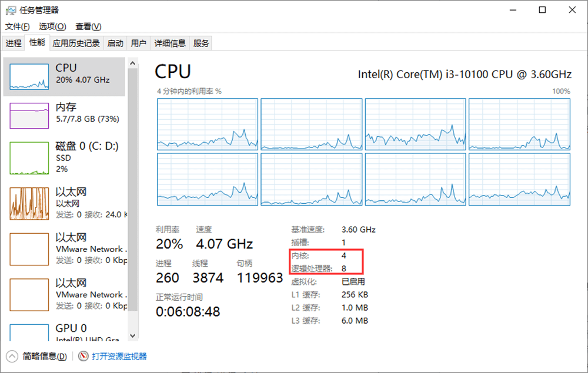Open the 打开资源监视器 link

(x=119, y=356)
